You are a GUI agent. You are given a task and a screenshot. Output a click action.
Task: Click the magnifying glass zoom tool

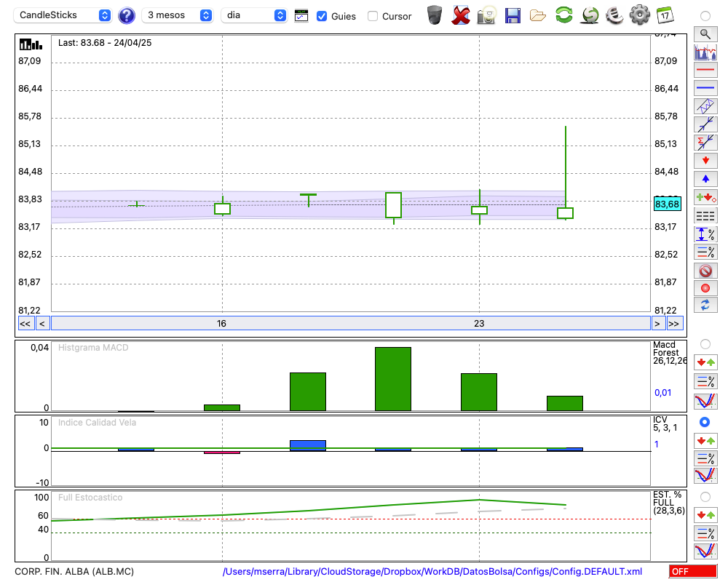click(705, 34)
